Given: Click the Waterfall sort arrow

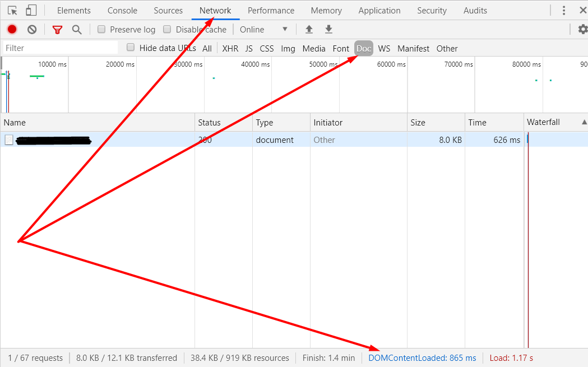Looking at the screenshot, I should click(584, 122).
